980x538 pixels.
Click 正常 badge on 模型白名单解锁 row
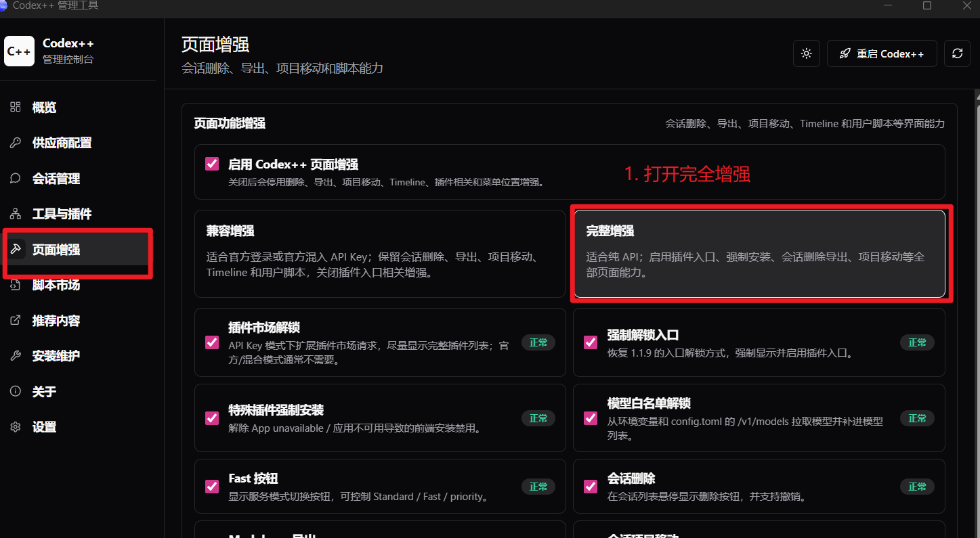(x=917, y=418)
